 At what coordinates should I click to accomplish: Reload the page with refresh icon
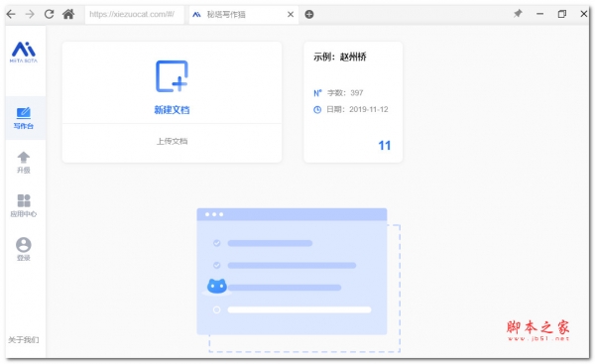(49, 15)
